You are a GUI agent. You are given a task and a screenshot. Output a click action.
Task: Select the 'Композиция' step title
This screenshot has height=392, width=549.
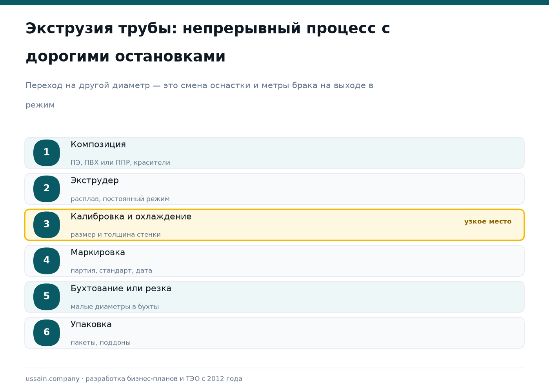coord(98,145)
